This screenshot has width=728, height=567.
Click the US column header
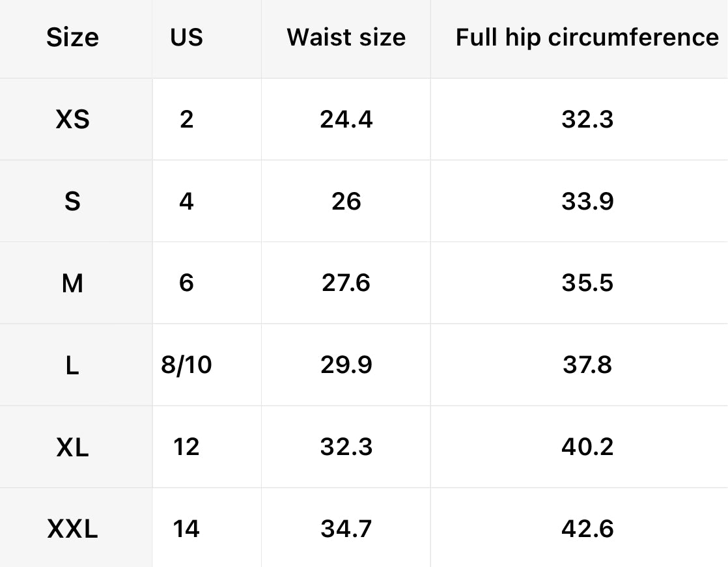[186, 38]
